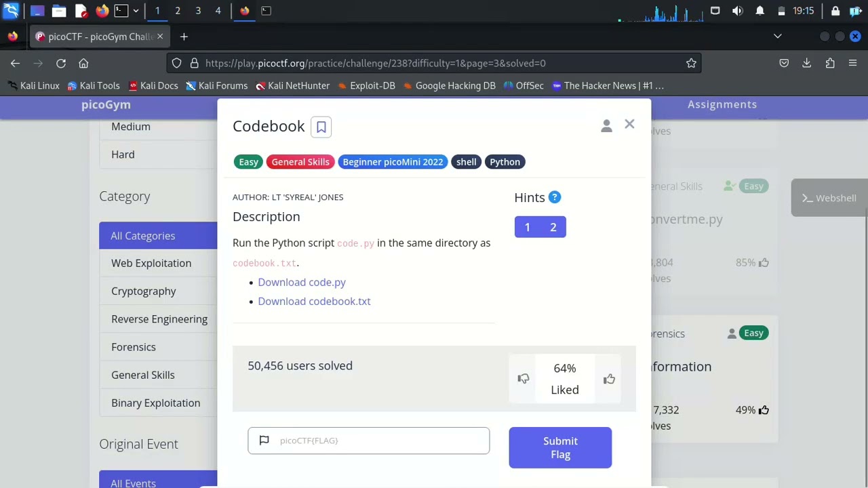Reveal hint 2
Image resolution: width=868 pixels, height=488 pixels.
tap(553, 227)
